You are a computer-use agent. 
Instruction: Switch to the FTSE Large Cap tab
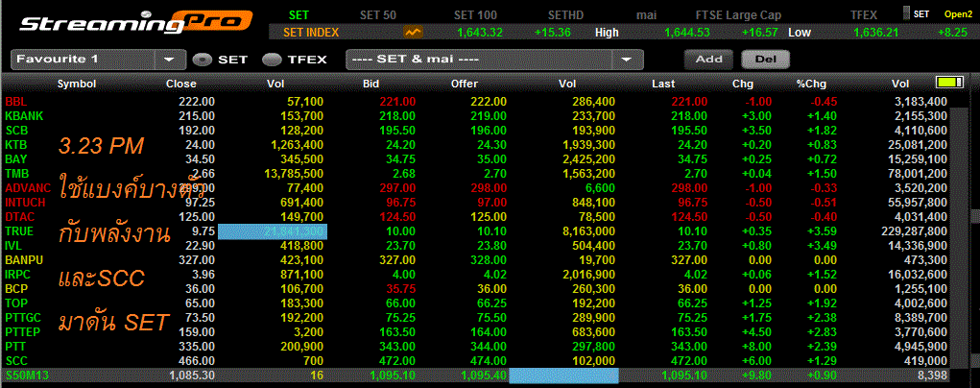pos(739,15)
